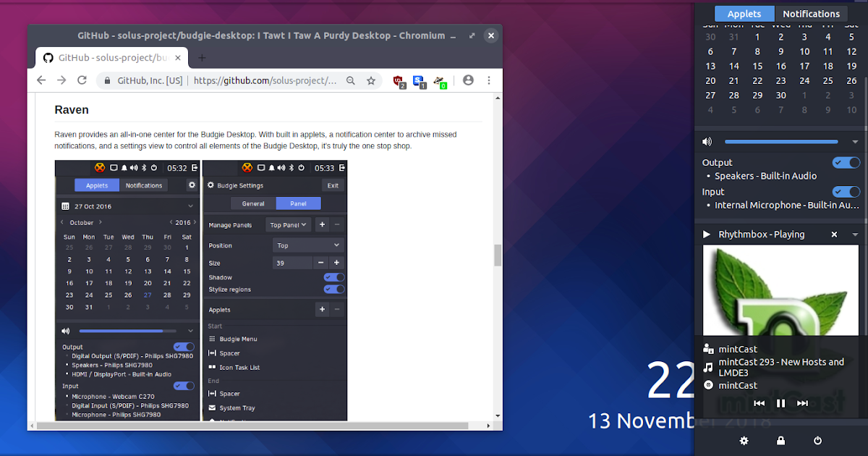This screenshot has height=456, width=868.
Task: Select day 30 in the calendar's last full row
Action: pos(780,96)
